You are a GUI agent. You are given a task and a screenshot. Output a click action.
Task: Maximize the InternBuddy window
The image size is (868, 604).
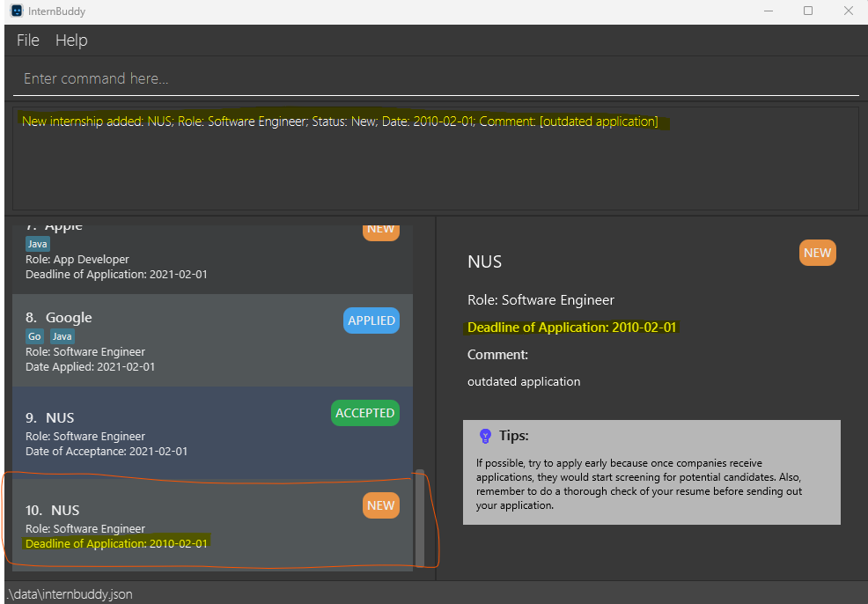(x=808, y=11)
